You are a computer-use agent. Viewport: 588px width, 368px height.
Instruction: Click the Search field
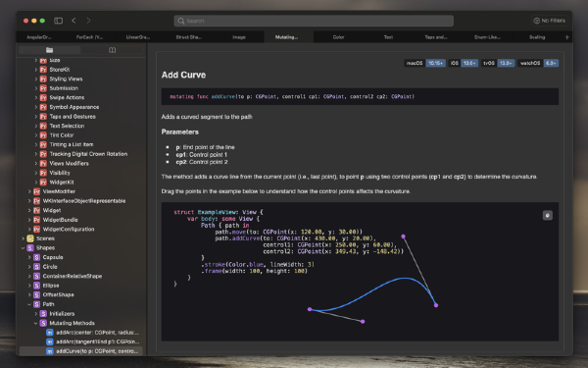(x=314, y=21)
